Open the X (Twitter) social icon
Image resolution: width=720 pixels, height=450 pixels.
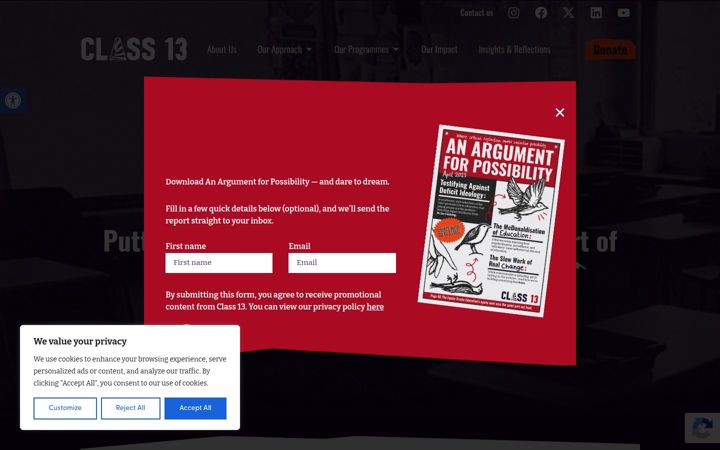(x=568, y=13)
